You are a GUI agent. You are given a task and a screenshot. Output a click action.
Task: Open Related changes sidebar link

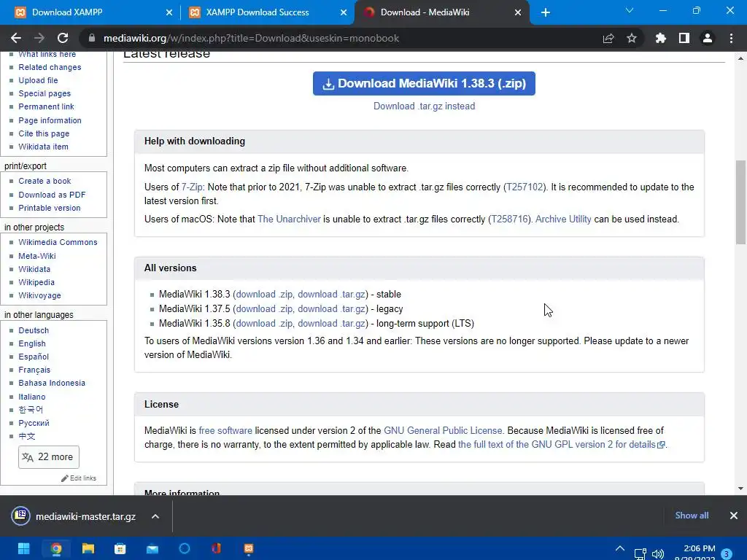click(50, 67)
